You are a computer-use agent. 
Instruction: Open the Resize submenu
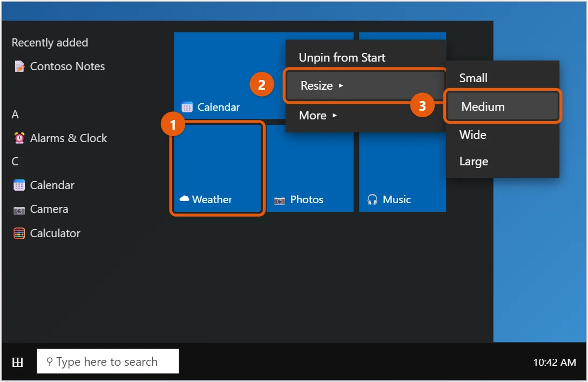click(x=366, y=85)
